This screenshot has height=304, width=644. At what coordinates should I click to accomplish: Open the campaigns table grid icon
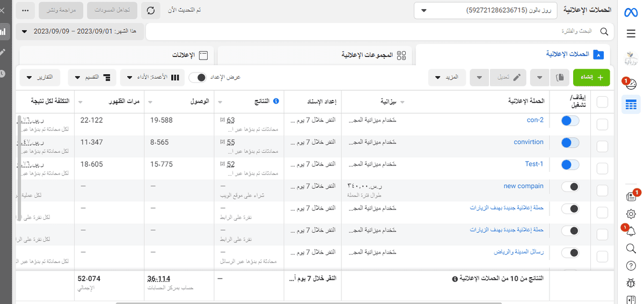pyautogui.click(x=631, y=105)
